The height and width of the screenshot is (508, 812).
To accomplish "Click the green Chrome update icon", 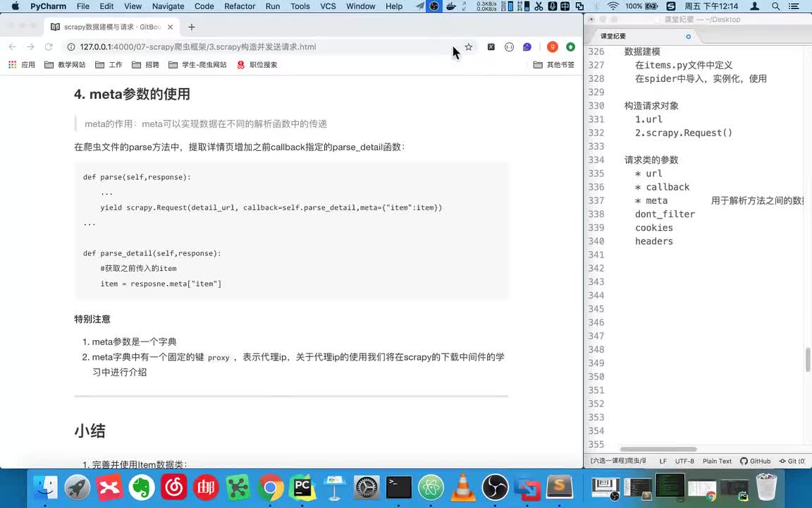I will coord(570,47).
